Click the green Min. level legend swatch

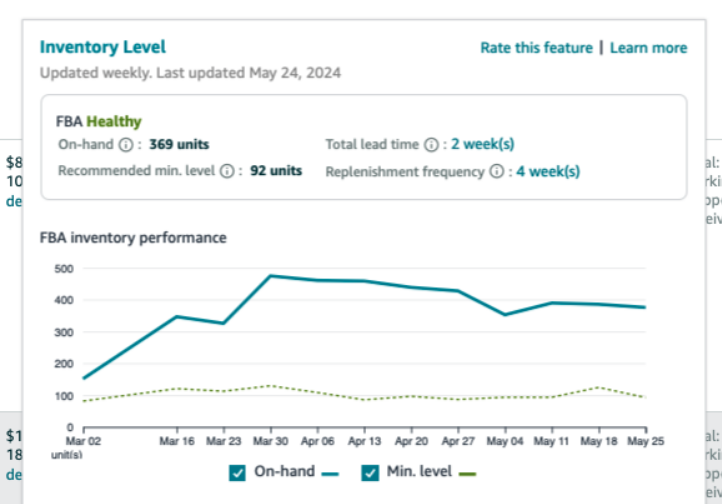(x=467, y=473)
